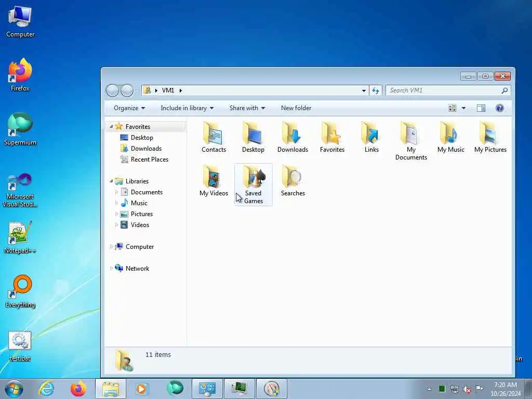
Task: Click the search magnifier icon
Action: click(504, 90)
